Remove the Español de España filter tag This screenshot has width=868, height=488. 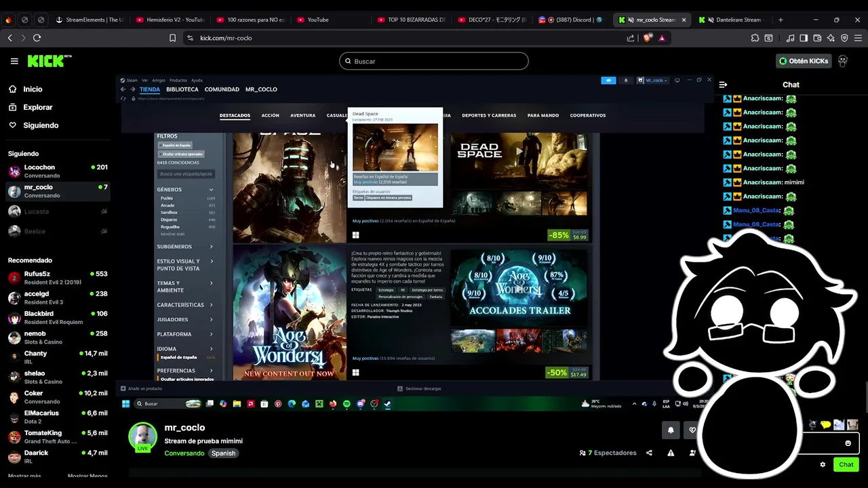pos(175,145)
